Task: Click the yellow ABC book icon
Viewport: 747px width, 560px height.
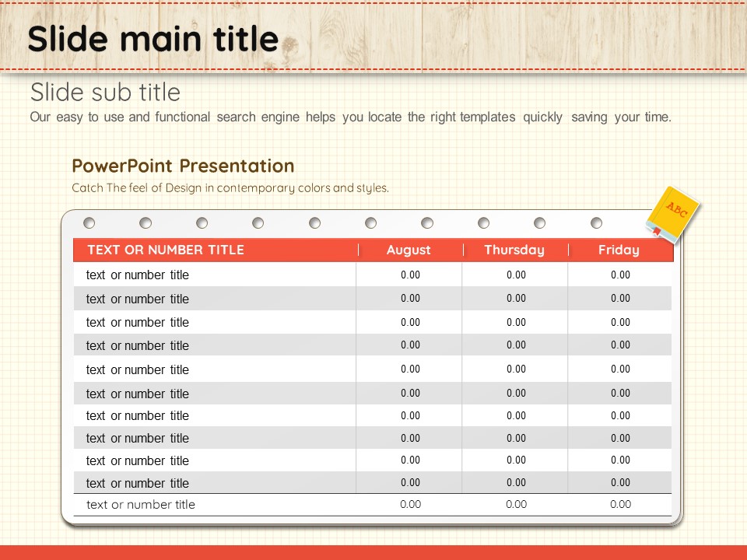Action: [673, 213]
